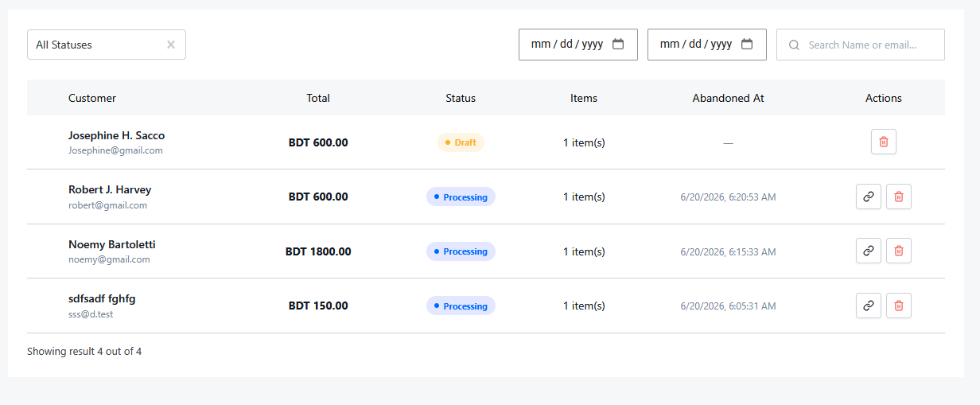Click the Draft status badge

461,142
